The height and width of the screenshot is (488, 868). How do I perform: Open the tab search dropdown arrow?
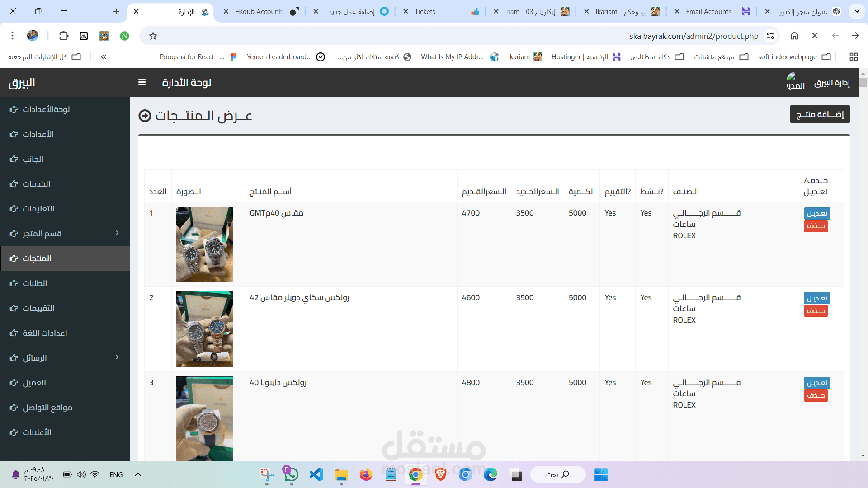[x=857, y=11]
